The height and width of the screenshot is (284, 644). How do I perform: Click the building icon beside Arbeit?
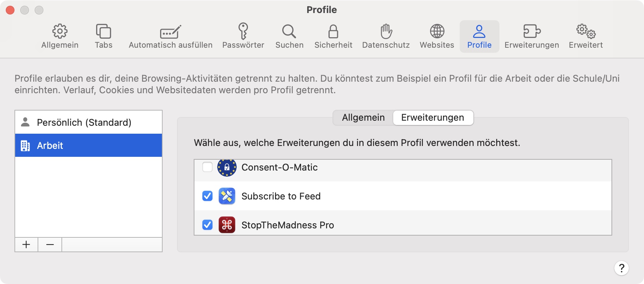point(25,146)
